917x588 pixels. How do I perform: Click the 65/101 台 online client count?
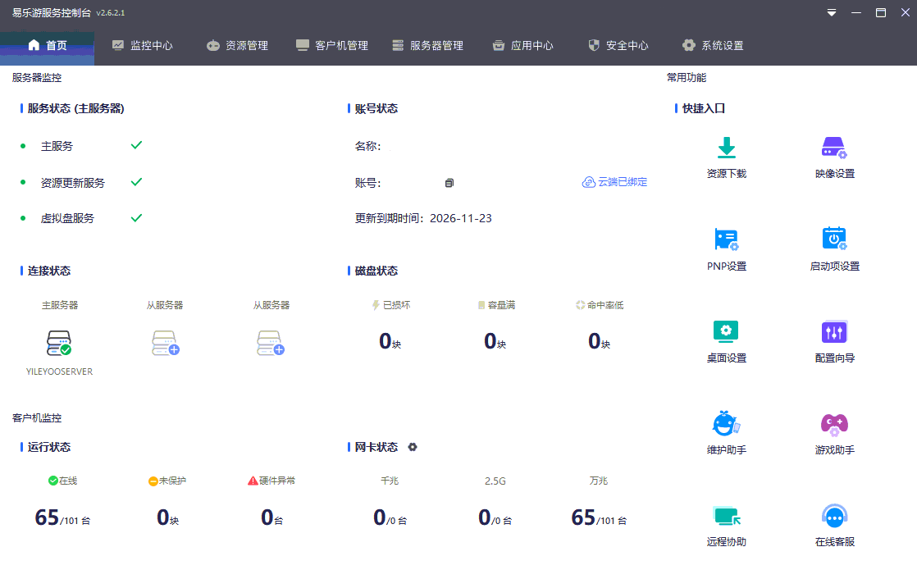(62, 517)
